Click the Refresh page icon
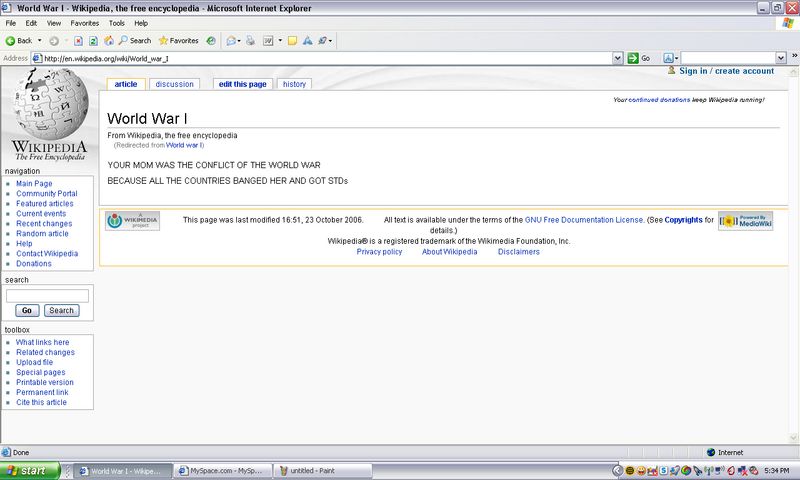 point(93,41)
